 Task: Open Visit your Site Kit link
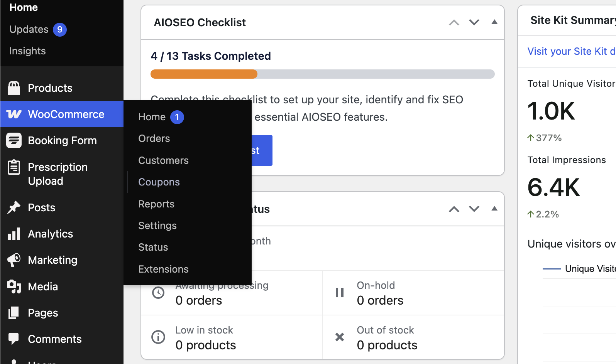coord(572,51)
